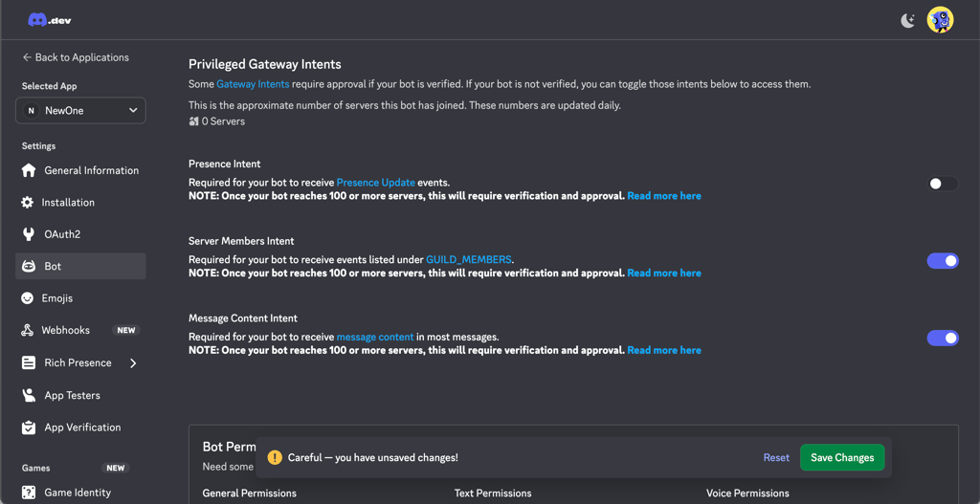Click the Emojis smiley icon

(27, 298)
